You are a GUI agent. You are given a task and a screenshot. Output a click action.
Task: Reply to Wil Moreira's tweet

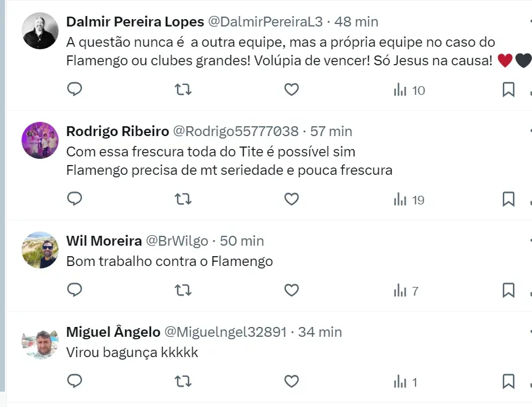tap(75, 290)
